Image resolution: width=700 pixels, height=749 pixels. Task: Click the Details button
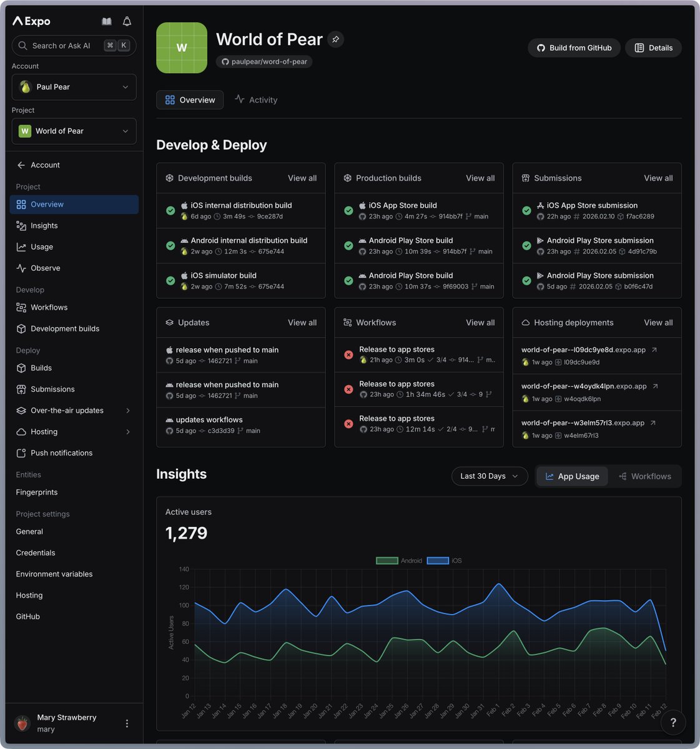(x=653, y=48)
